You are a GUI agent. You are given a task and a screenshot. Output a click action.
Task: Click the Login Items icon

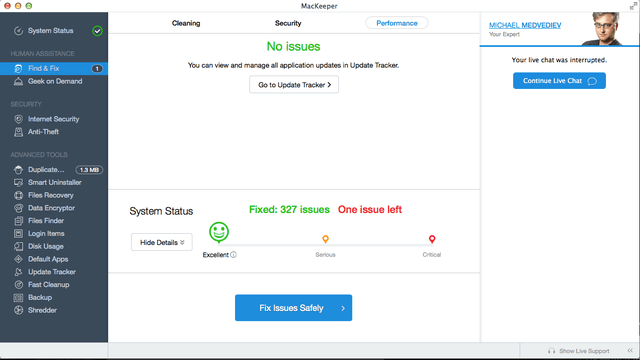point(18,233)
